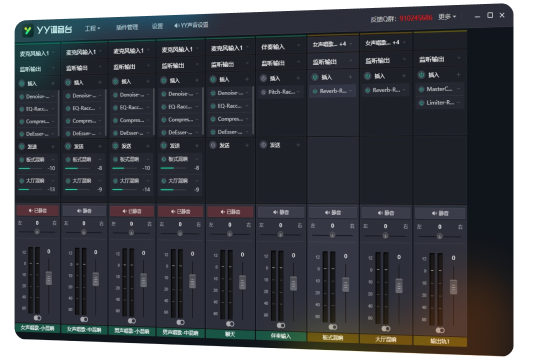Mute the 女声唱歌-中混响 channel
Screen dimensions: 540x360
(x=84, y=210)
